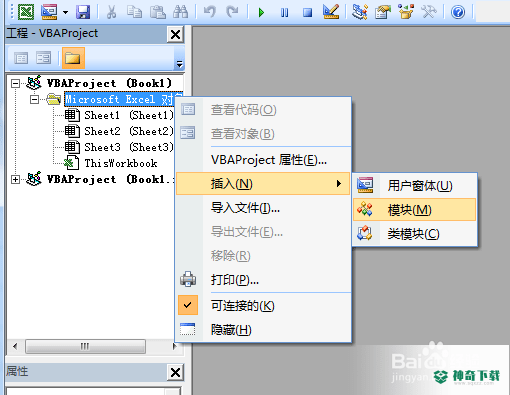Click 类模块(C) submenu entry

coord(414,234)
